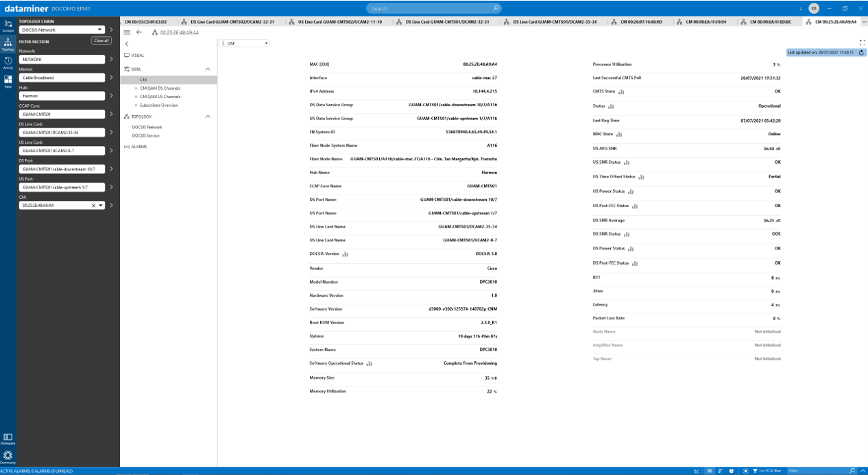
Task: Select the pie chart view icon in footer
Action: (x=732, y=471)
